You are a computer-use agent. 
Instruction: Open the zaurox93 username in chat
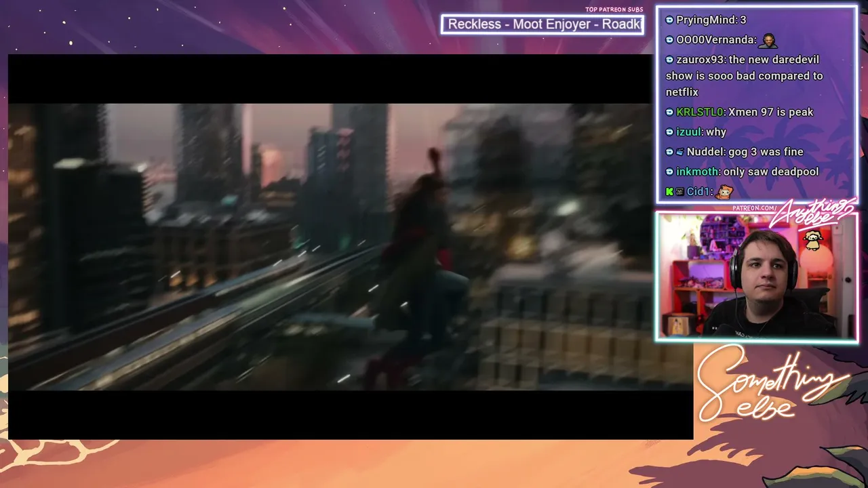click(700, 60)
